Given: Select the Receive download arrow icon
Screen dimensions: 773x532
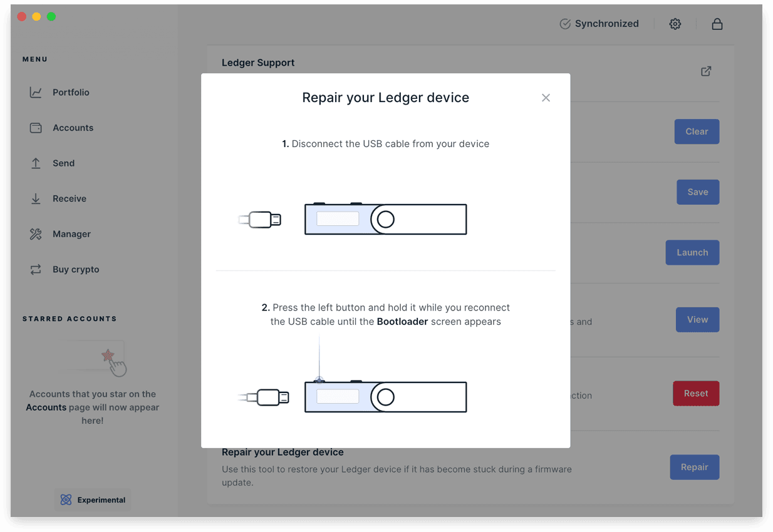Looking at the screenshot, I should 36,199.
